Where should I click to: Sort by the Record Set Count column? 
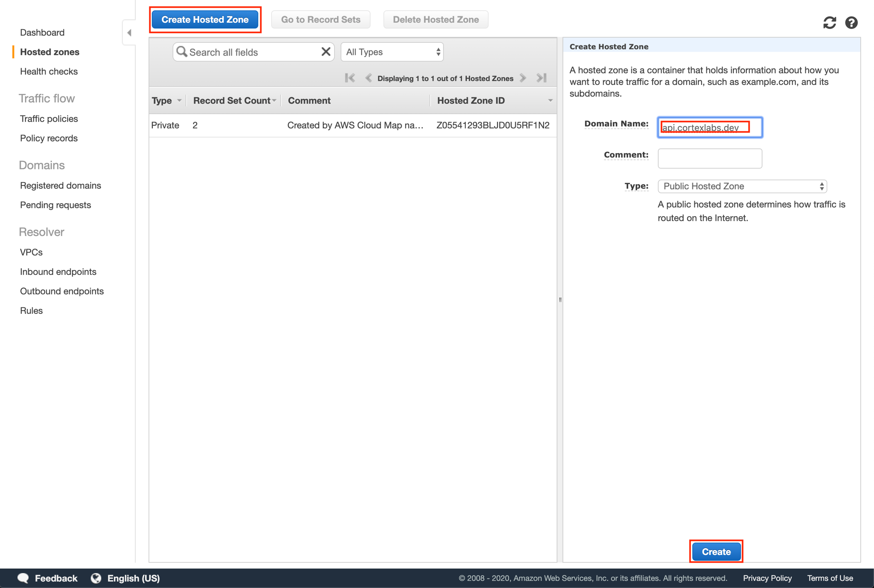(x=232, y=100)
